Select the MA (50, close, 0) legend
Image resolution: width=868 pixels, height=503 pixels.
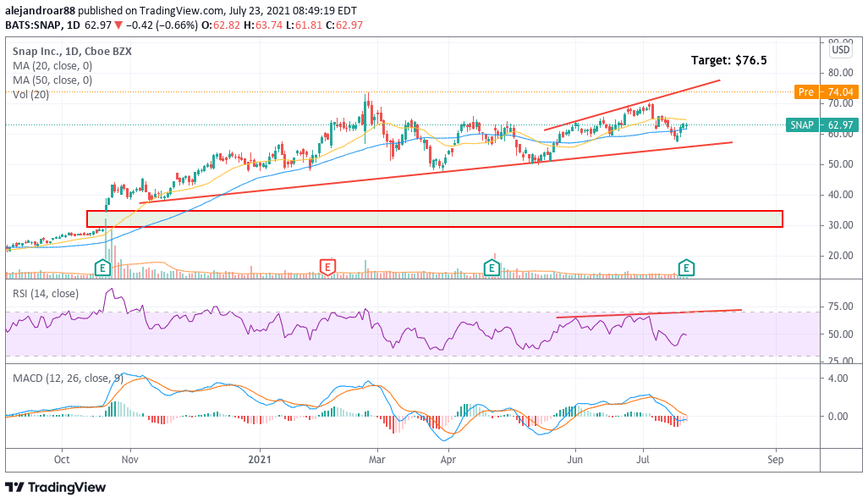52,80
